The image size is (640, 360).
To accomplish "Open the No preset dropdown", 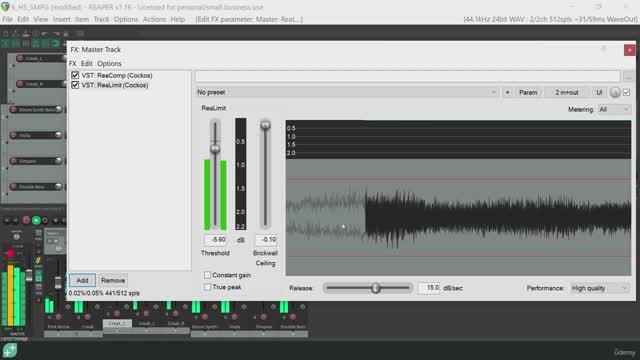I will click(x=347, y=92).
